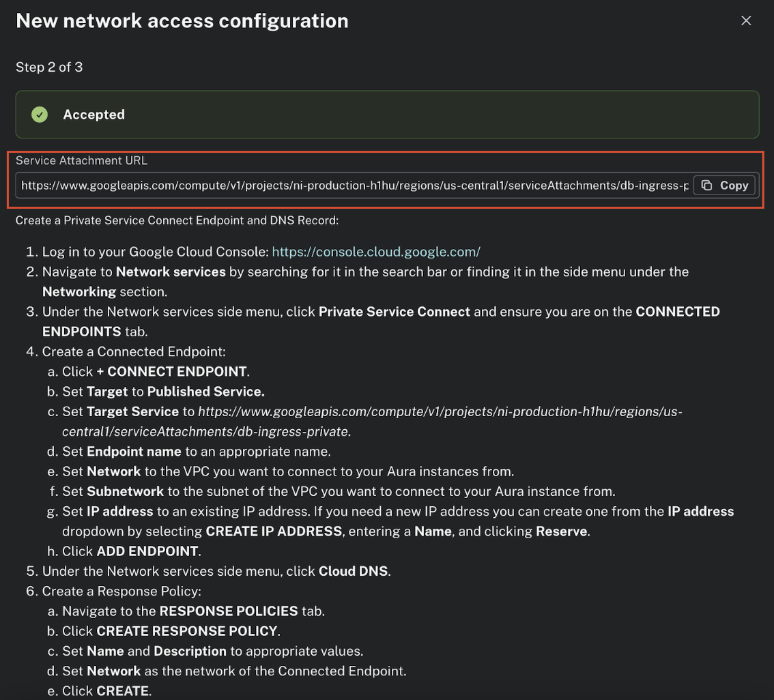
Task: Open the Google Cloud Console link
Action: point(375,251)
